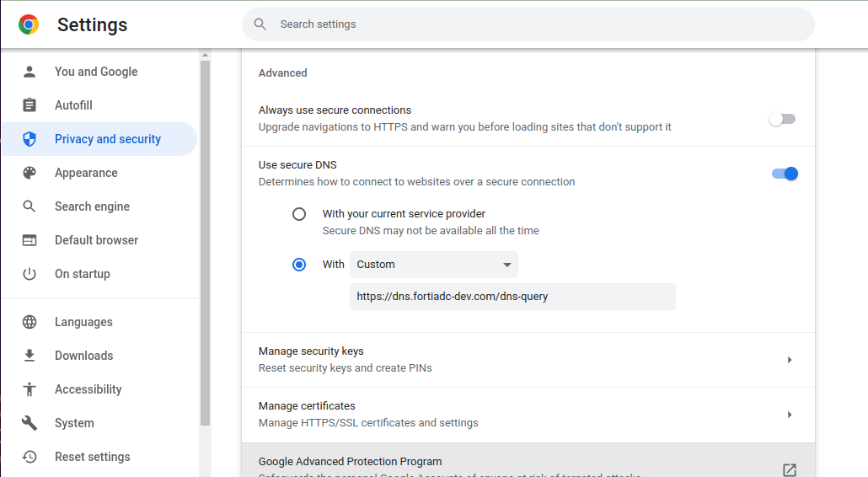
Task: Expand Manage security keys arrow
Action: 790,360
